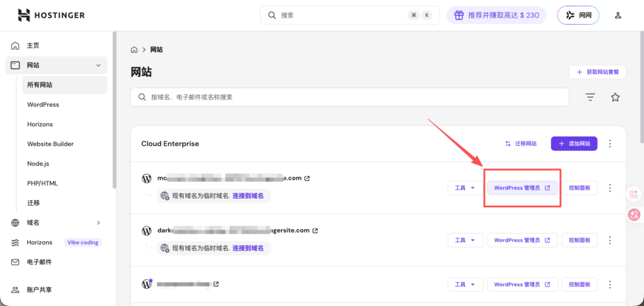Viewport: 644px width, 306px height.
Task: Click the star favorites icon
Action: tap(615, 98)
